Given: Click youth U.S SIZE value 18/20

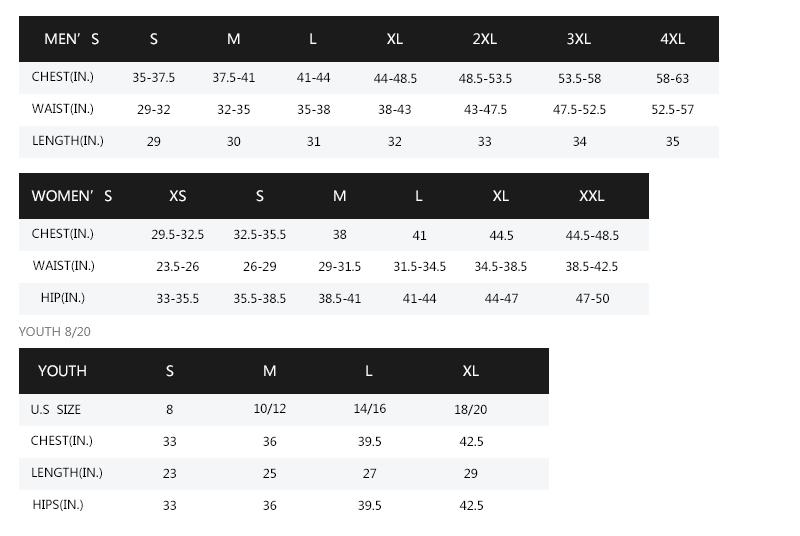Looking at the screenshot, I should [x=470, y=410].
